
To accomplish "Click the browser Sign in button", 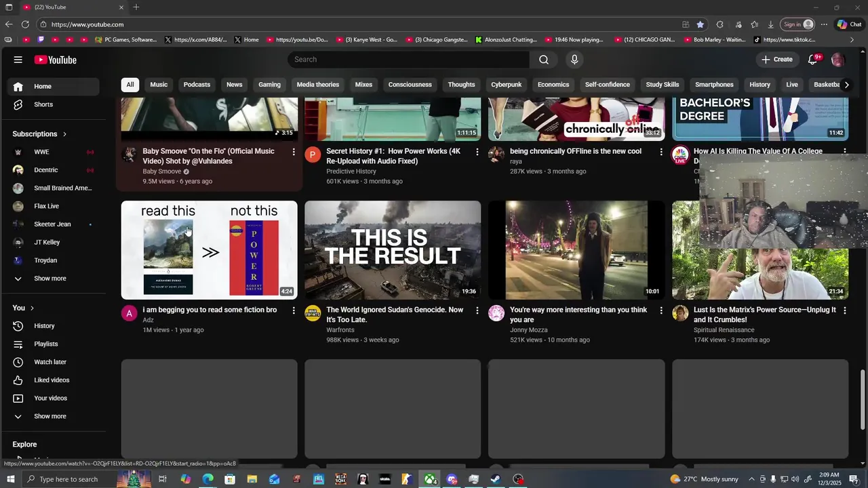I will (797, 24).
